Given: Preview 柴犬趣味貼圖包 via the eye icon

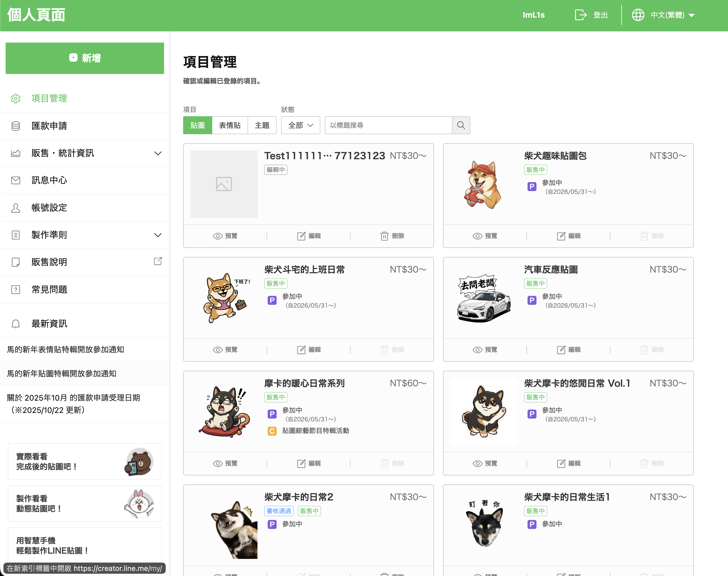Looking at the screenshot, I should click(477, 236).
